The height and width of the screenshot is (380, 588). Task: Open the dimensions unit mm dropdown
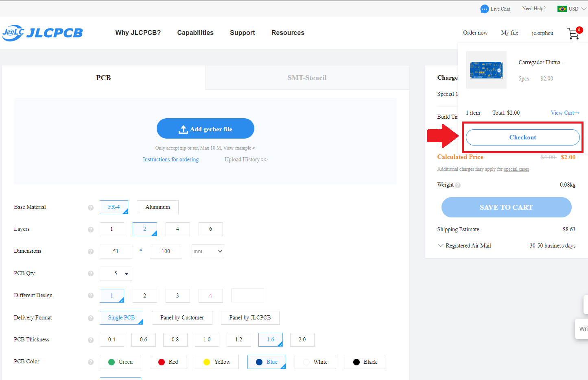[208, 251]
